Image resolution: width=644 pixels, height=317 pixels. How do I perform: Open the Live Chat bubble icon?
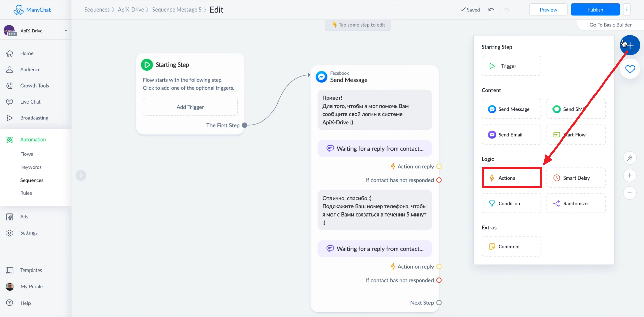10,102
